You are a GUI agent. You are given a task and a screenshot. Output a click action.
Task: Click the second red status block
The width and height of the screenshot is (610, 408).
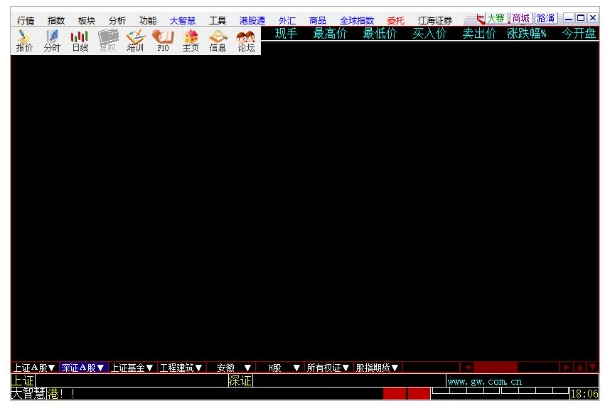(419, 394)
